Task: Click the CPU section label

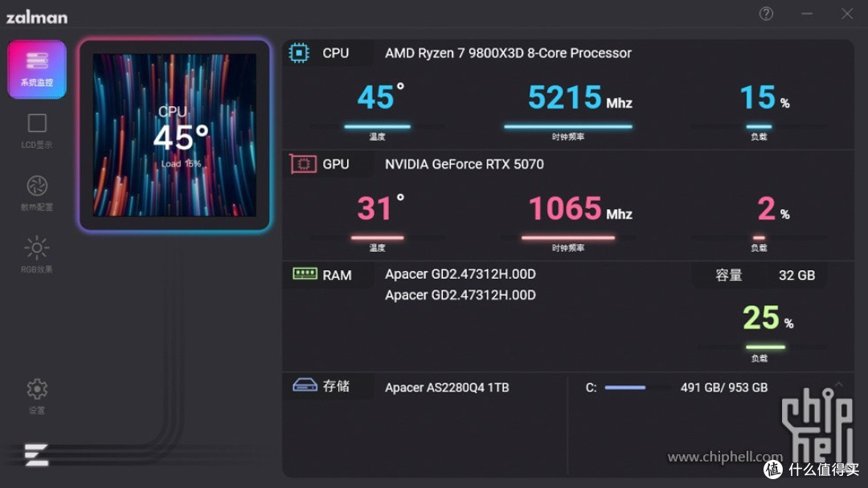Action: 336,53
